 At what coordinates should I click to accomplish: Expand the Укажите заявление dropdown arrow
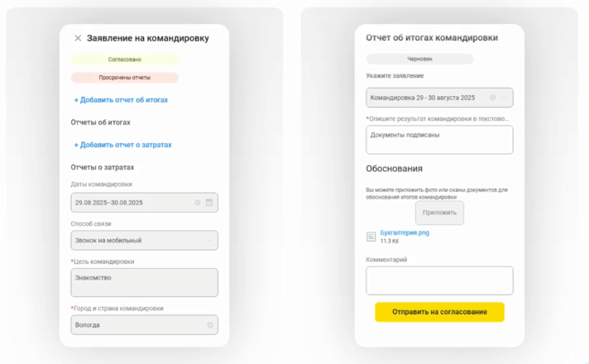click(x=505, y=98)
